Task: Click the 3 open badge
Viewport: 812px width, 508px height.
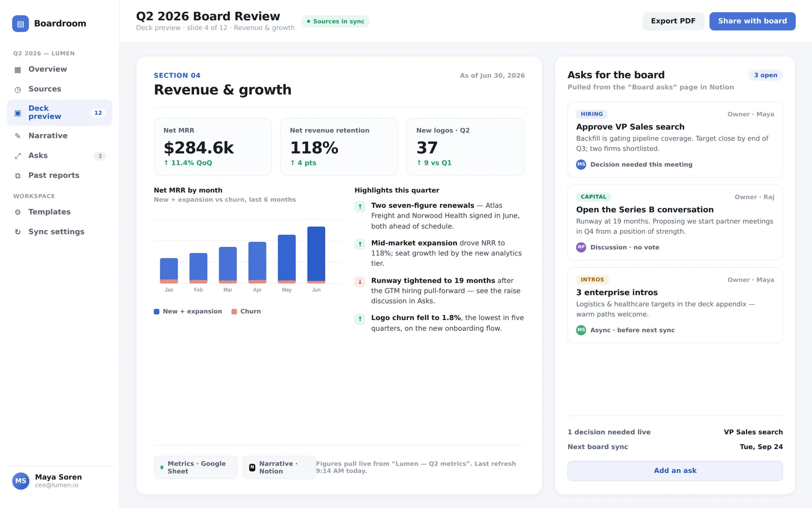Action: click(x=765, y=75)
